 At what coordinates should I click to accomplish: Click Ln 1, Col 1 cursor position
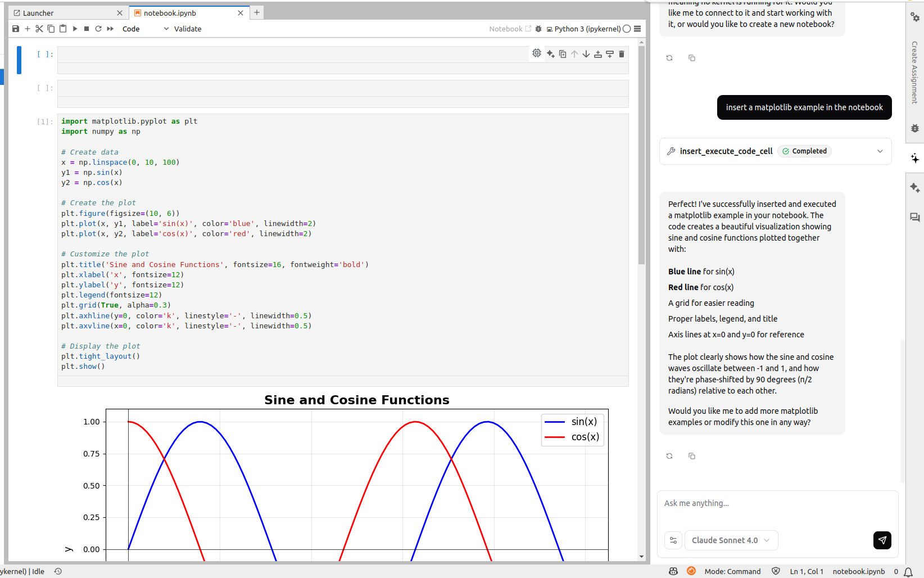point(807,571)
